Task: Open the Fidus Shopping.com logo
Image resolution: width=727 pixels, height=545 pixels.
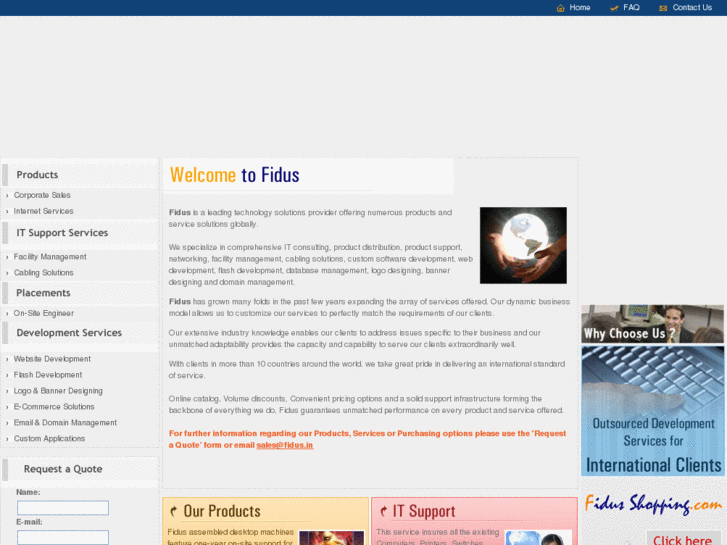Action: coord(653,504)
